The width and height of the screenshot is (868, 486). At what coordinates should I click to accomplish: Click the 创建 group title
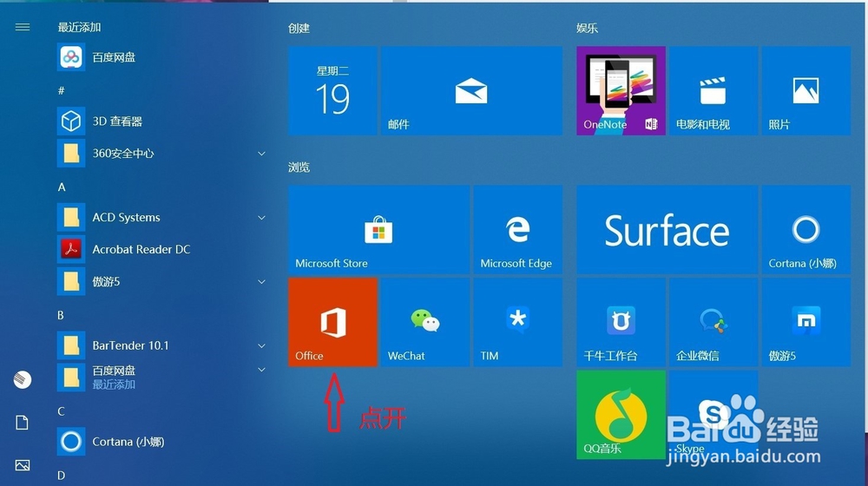[299, 29]
